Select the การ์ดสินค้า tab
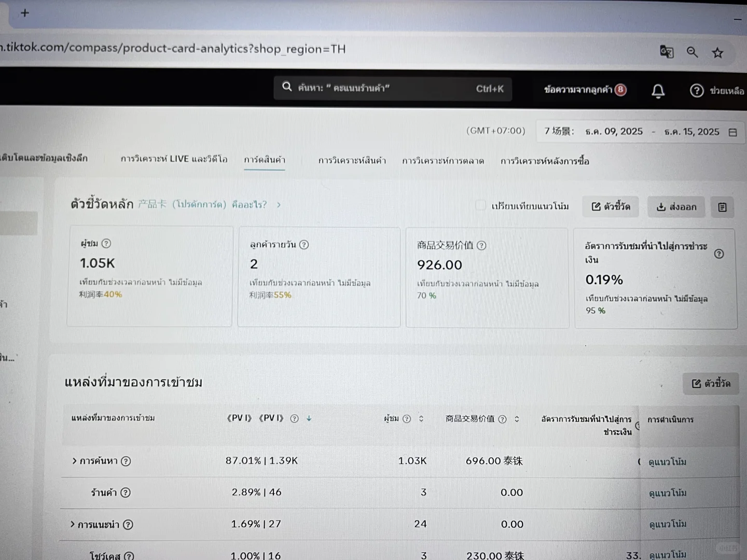The height and width of the screenshot is (560, 747). [x=265, y=160]
